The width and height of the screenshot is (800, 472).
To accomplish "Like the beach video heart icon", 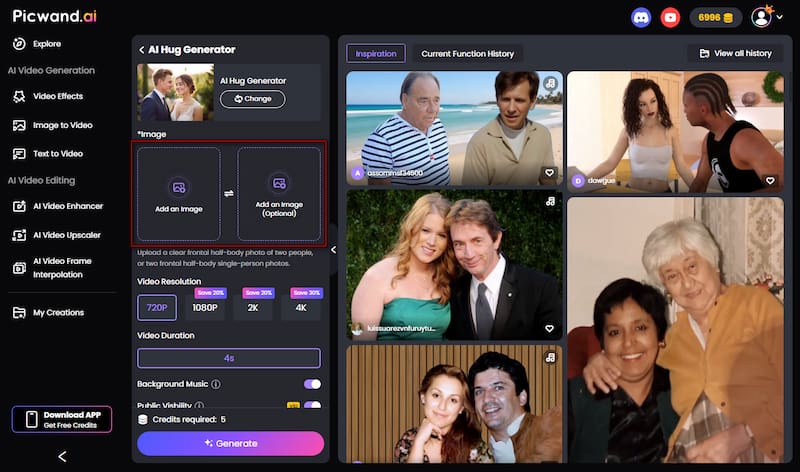I will click(549, 172).
